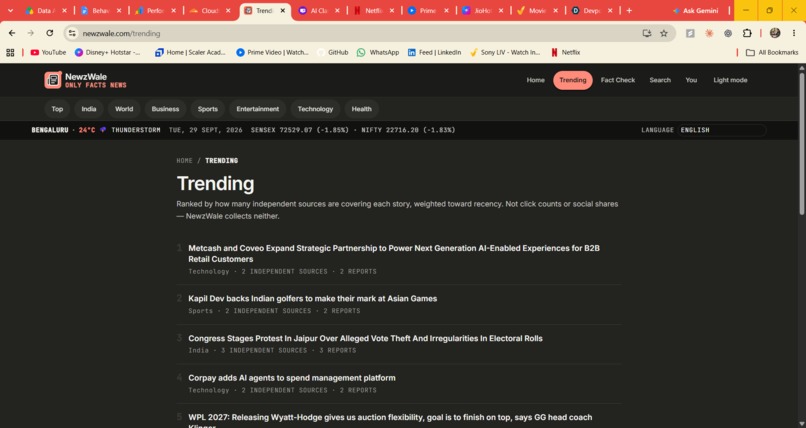Image resolution: width=806 pixels, height=428 pixels.
Task: Open Corpay adds AI agents story
Action: 291,378
